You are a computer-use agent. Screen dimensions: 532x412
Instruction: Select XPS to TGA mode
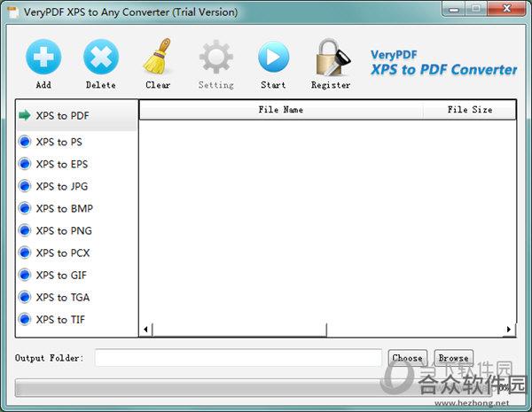tap(54, 298)
